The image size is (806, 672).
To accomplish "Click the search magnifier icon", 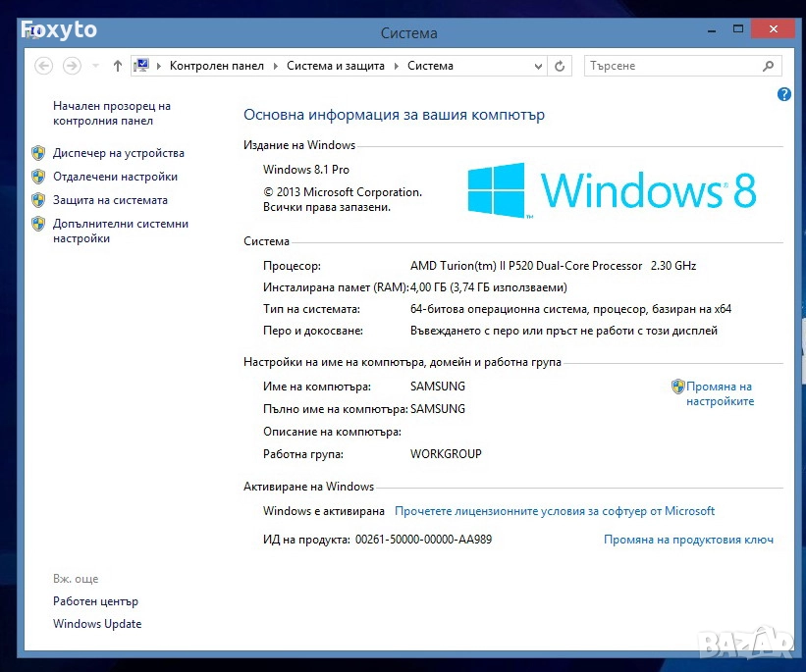I will point(769,66).
